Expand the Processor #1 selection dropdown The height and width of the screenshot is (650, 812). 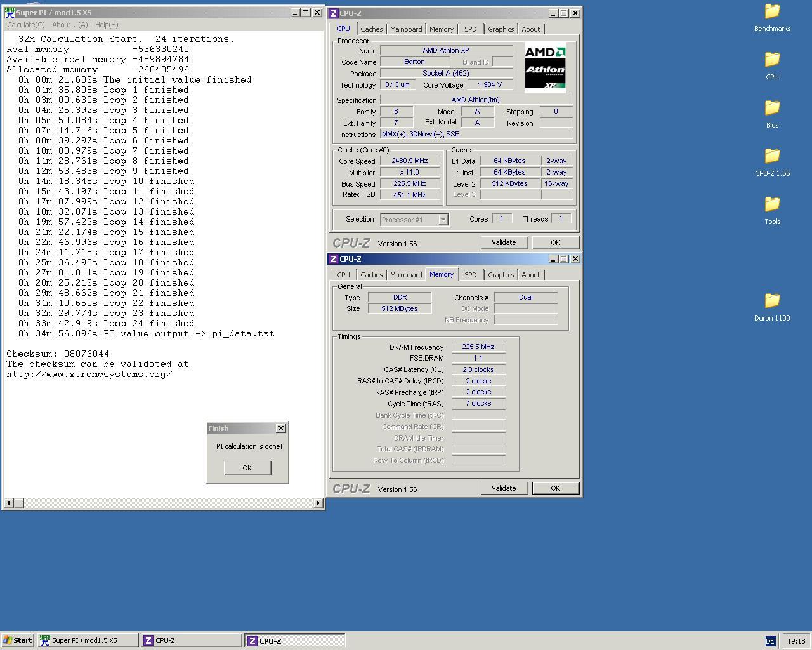coord(443,220)
